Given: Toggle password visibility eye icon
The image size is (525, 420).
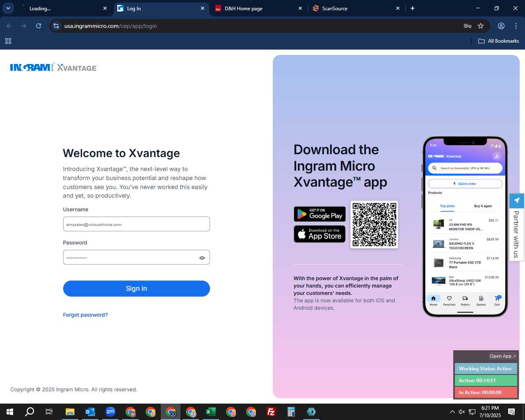Looking at the screenshot, I should coord(202,258).
